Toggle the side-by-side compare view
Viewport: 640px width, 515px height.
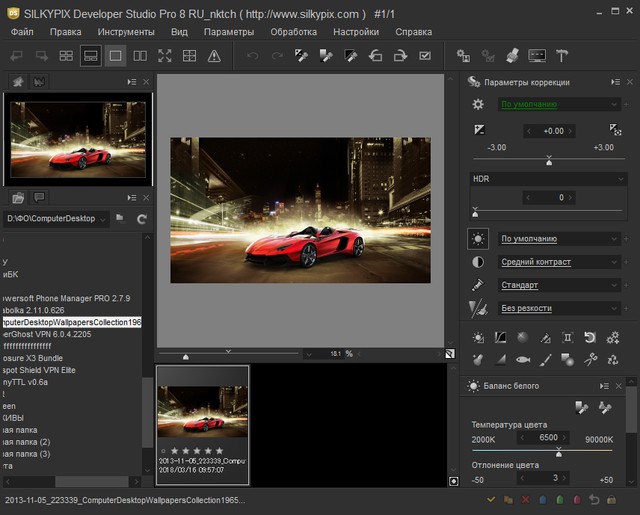[x=140, y=56]
